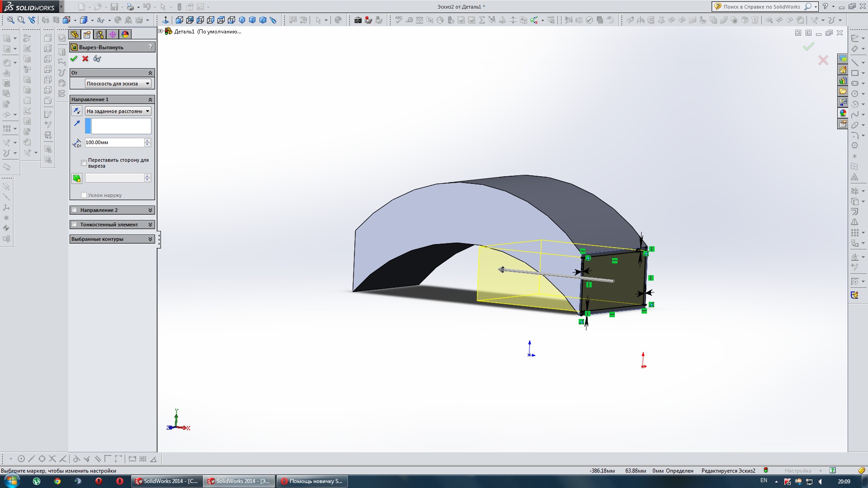
Task: Click the camera screen capture icon
Action: 358,20
